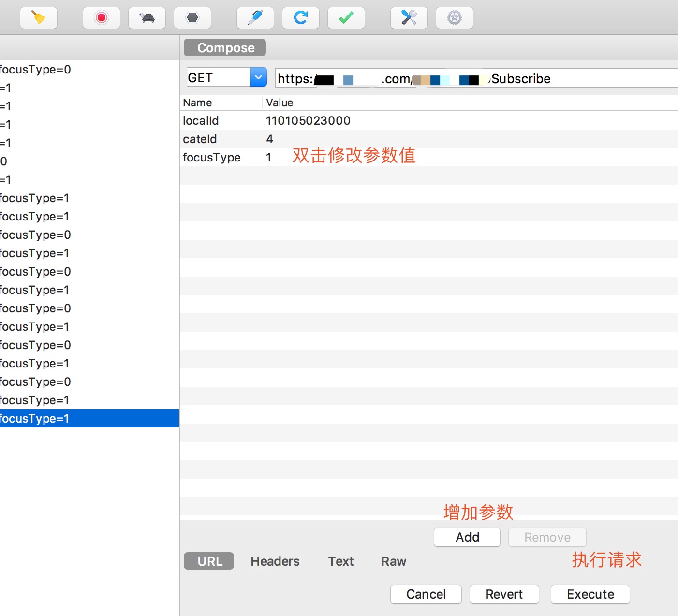Screen dimensions: 678x616
Task: Switch to the Raw tab
Action: 394,561
